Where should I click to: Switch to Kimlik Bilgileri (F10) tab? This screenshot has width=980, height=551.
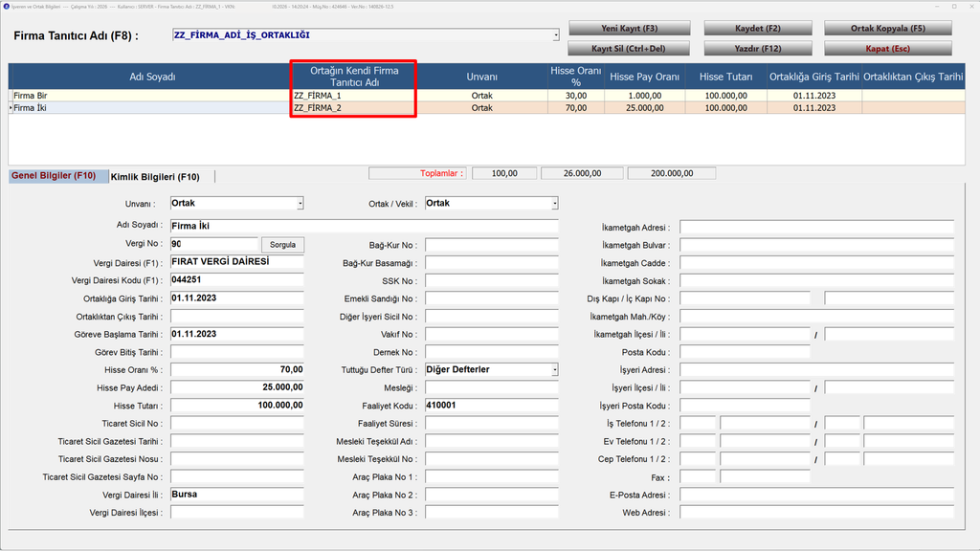click(x=155, y=177)
